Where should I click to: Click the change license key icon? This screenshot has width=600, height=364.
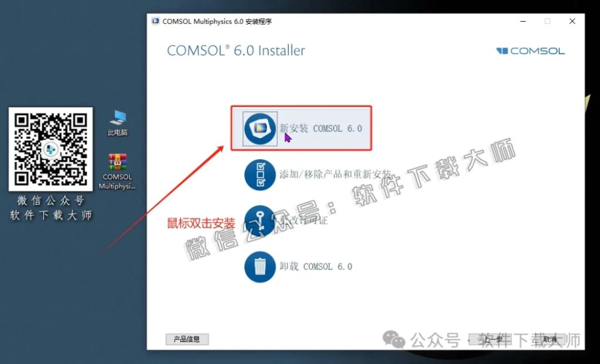(259, 221)
